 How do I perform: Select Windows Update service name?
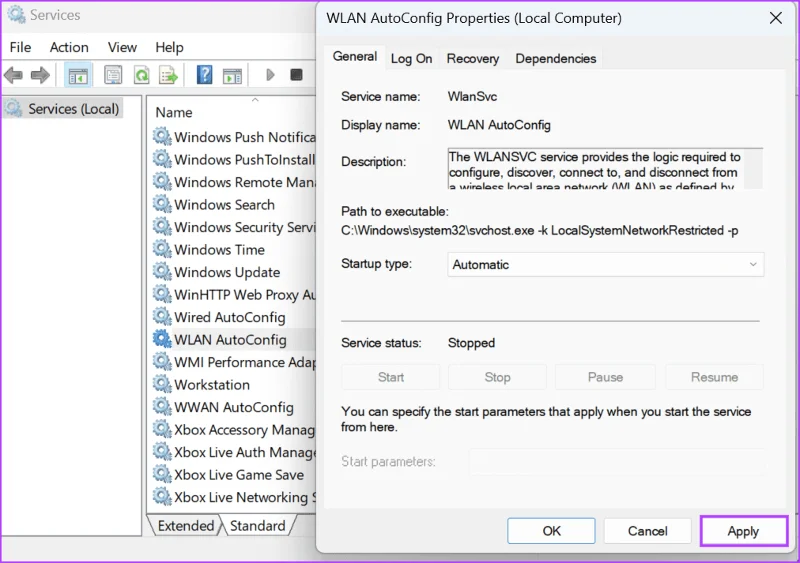pyautogui.click(x=227, y=272)
